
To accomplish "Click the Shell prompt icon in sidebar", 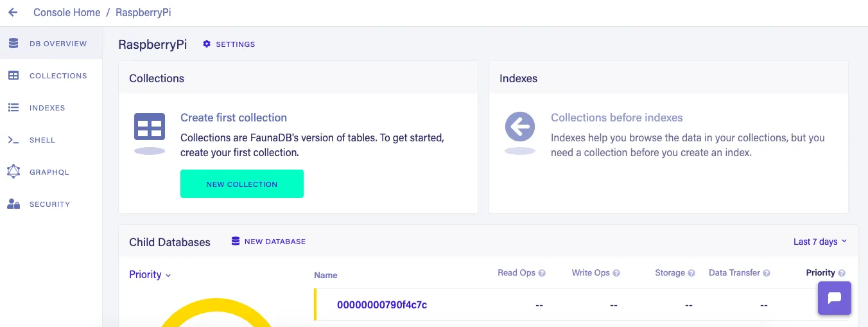I will pos(13,140).
